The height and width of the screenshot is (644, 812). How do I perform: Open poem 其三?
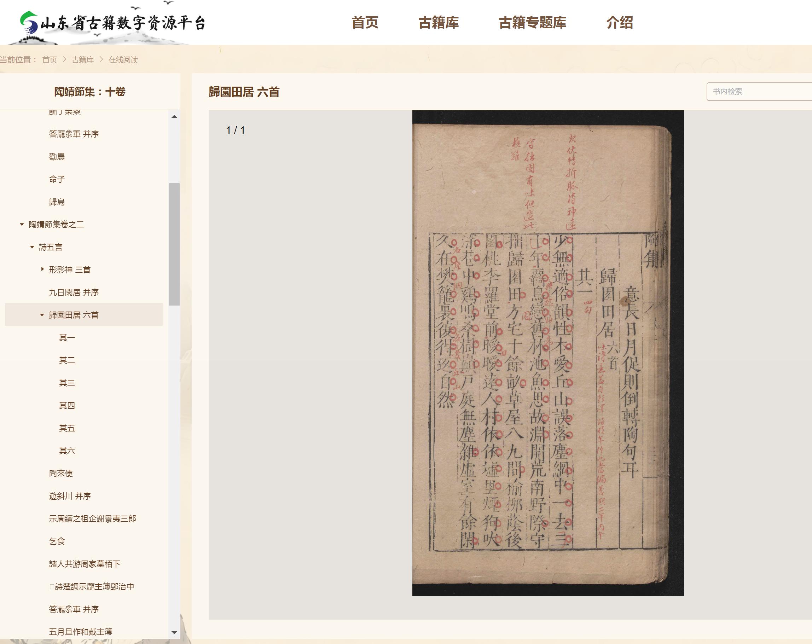coord(67,383)
